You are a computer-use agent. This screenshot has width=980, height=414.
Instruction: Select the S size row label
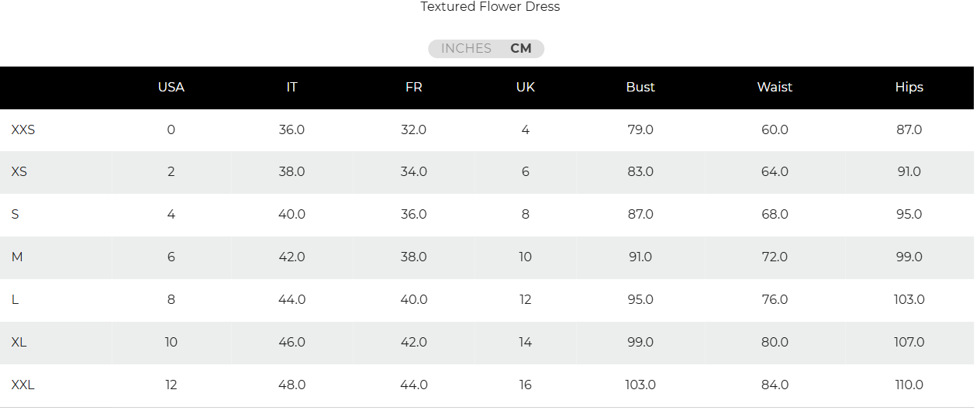coord(15,214)
